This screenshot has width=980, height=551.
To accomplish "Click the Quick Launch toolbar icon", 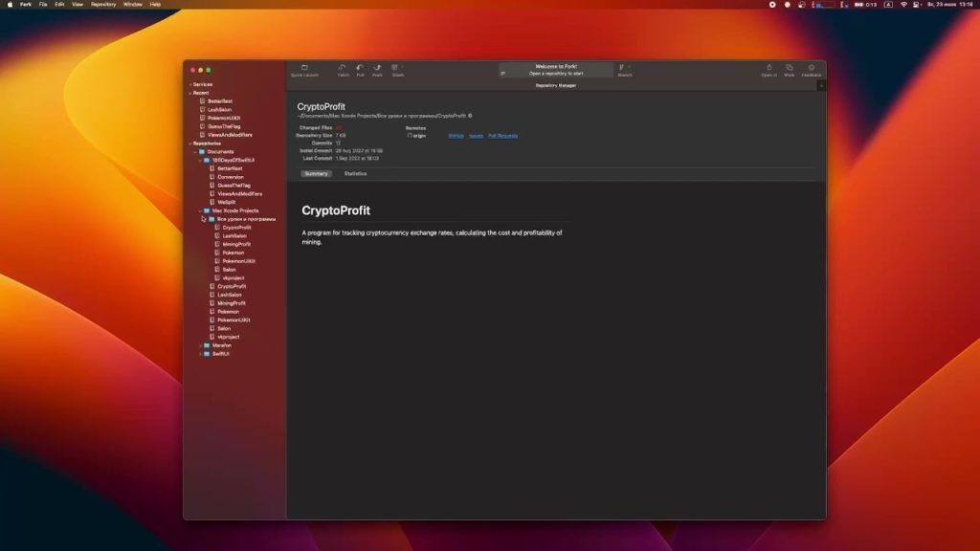I will (303, 68).
